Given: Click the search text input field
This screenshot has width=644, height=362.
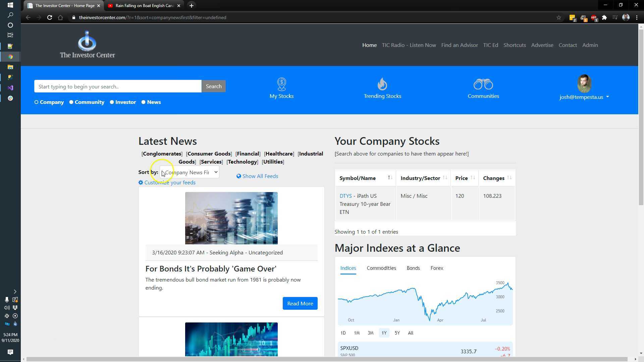Looking at the screenshot, I should (117, 86).
